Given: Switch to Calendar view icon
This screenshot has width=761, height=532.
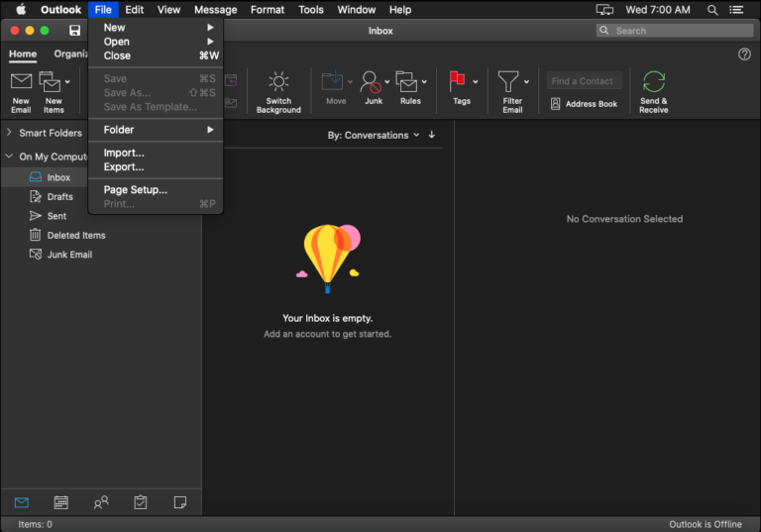Looking at the screenshot, I should tap(61, 502).
